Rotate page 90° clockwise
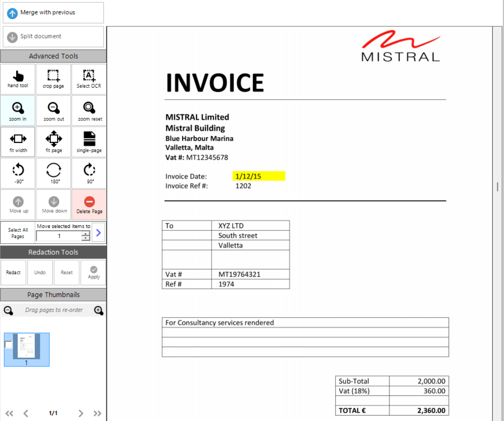Screen dimensions: 504x421 tap(89, 173)
